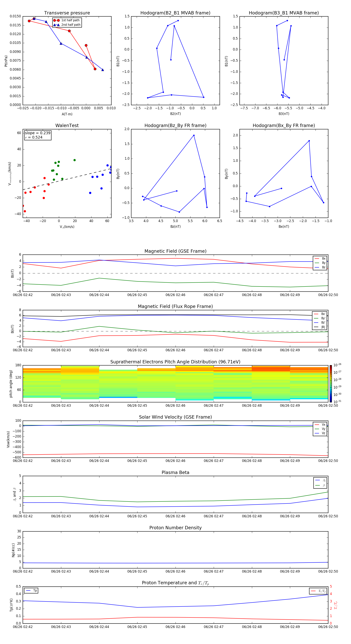Image resolution: width=351 pixels, height=644 pixels.
Task: Click the 'B2(nT)' x-axis label
Action: [x=175, y=114]
